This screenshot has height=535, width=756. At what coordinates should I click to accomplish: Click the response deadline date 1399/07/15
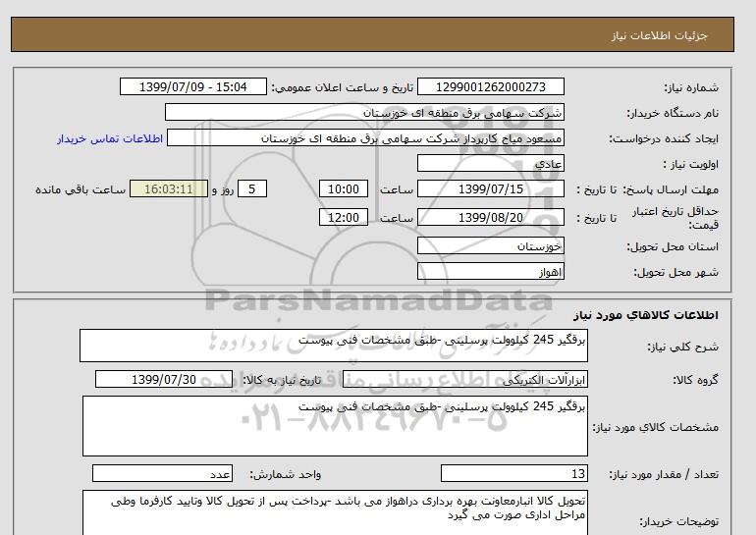[490, 188]
